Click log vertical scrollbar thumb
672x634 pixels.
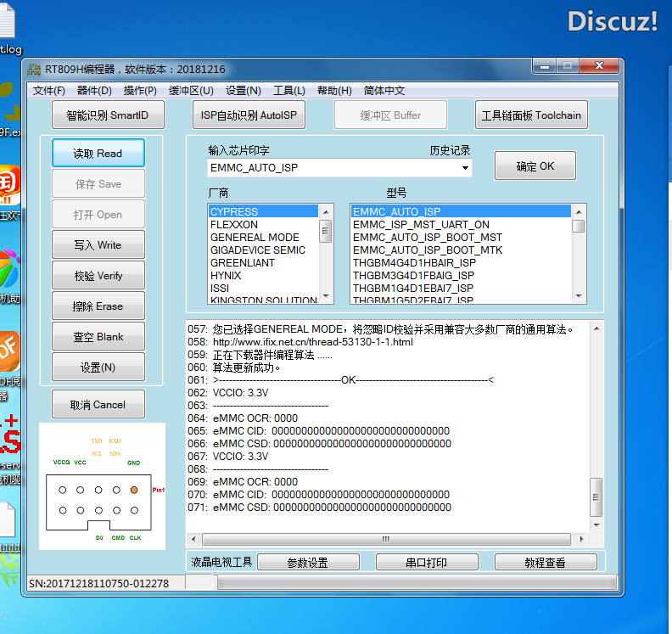click(x=596, y=497)
